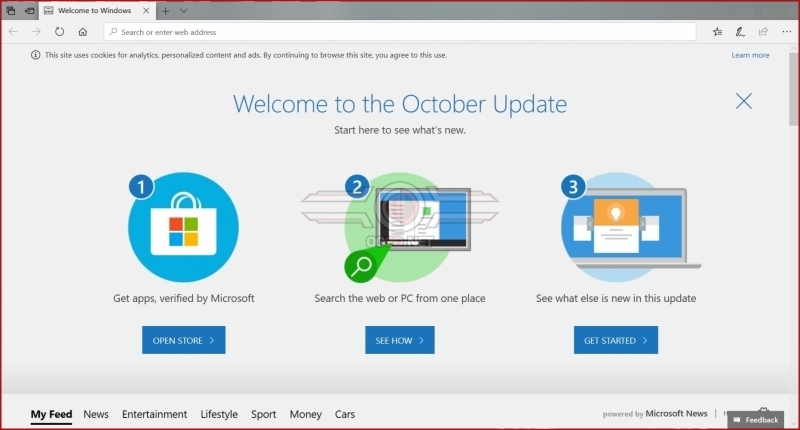
Task: Click 'See what else is new in this update'
Action: 616,298
